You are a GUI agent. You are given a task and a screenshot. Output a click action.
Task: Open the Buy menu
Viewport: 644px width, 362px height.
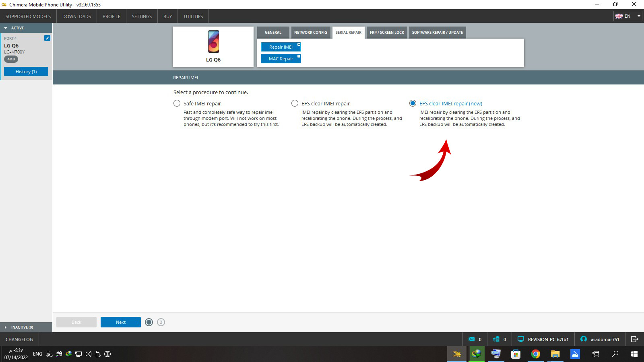pyautogui.click(x=167, y=16)
